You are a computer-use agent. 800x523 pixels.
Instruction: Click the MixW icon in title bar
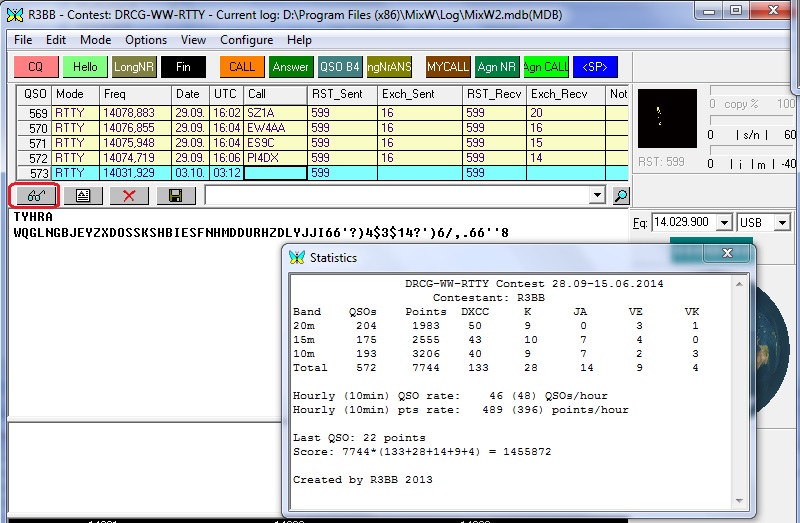(x=14, y=13)
